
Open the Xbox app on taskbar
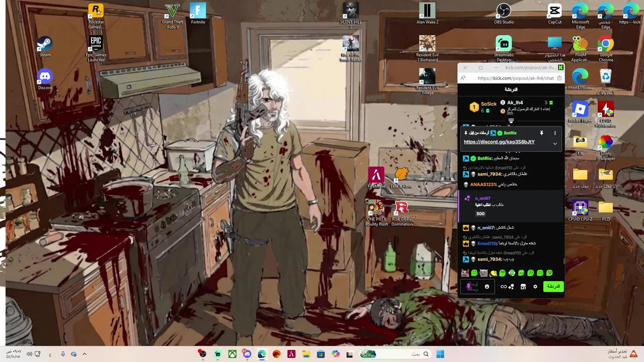pos(232,354)
